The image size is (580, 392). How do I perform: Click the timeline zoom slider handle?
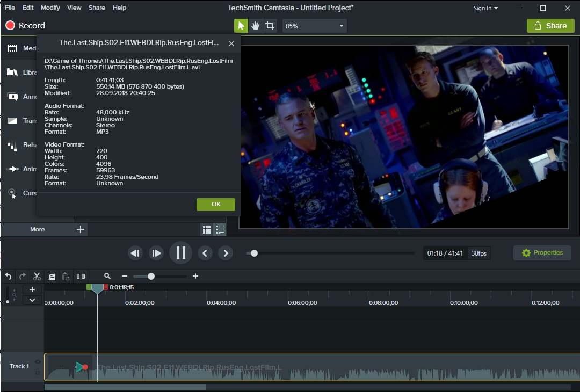151,276
